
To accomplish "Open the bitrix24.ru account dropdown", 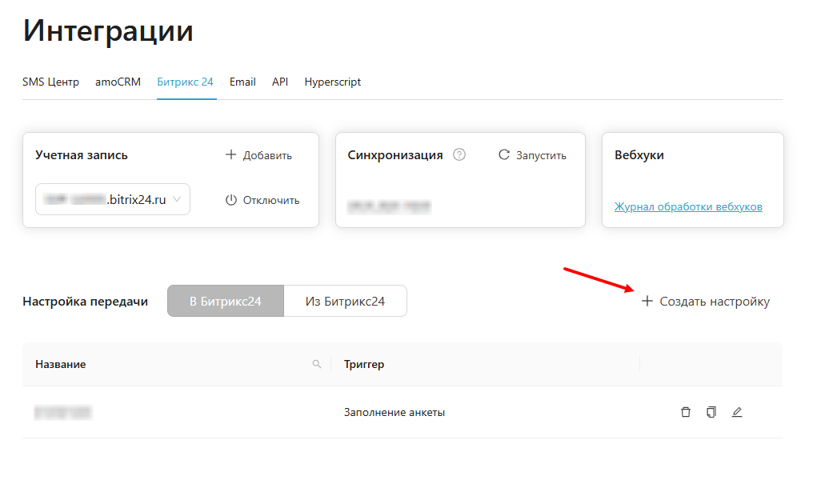I will pyautogui.click(x=113, y=200).
